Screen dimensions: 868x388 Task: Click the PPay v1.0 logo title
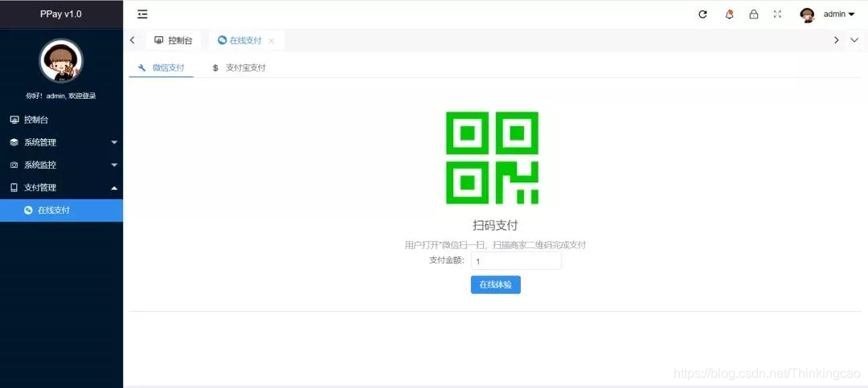[x=61, y=14]
